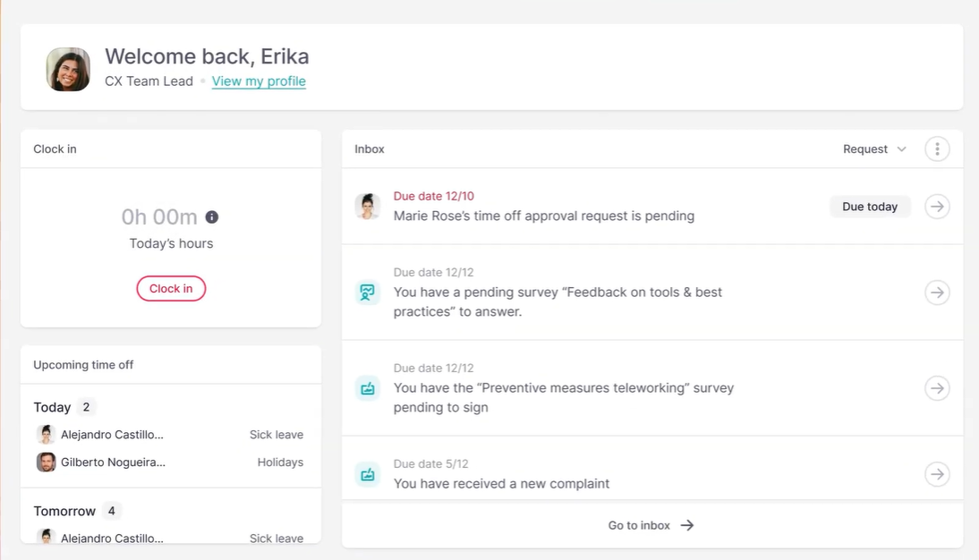This screenshot has width=979, height=560.
Task: Click the info icon beside today's hours
Action: 212,217
